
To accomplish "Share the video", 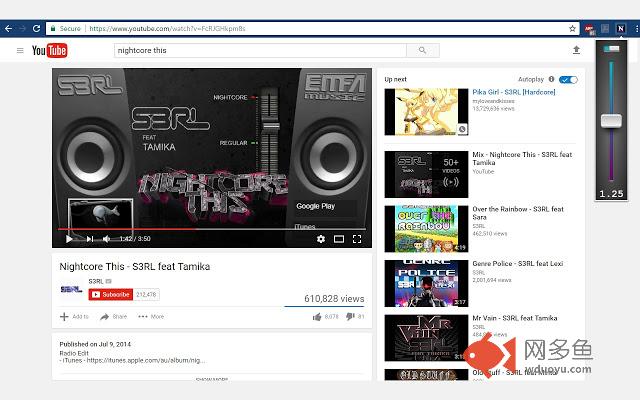I will click(113, 317).
